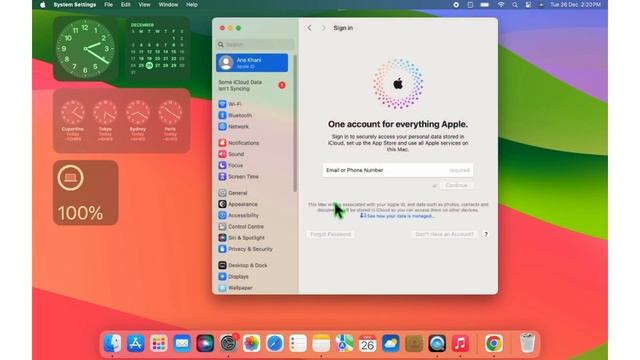Open Mail from the Dock
Screen dimensions: 640x360
pyautogui.click(x=182, y=343)
